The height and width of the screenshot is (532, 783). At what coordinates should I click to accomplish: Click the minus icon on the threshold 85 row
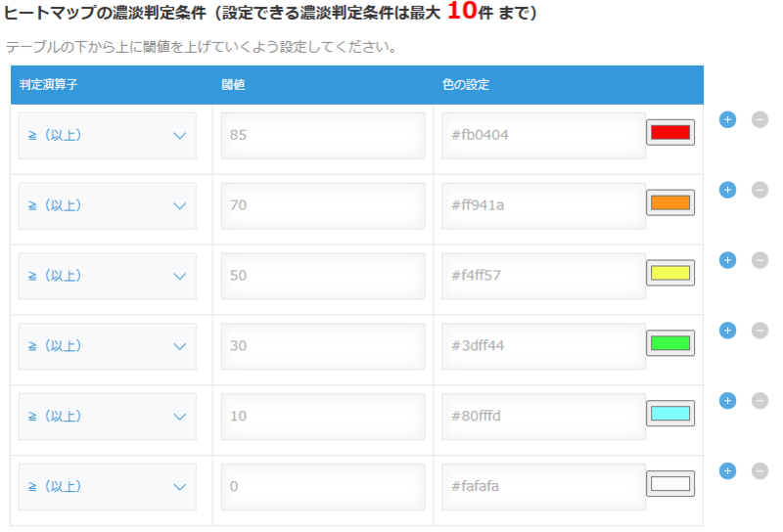pos(760,119)
